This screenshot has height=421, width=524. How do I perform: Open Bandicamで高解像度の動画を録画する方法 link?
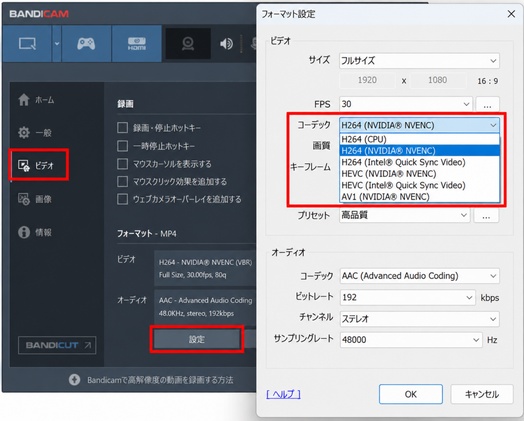(160, 380)
